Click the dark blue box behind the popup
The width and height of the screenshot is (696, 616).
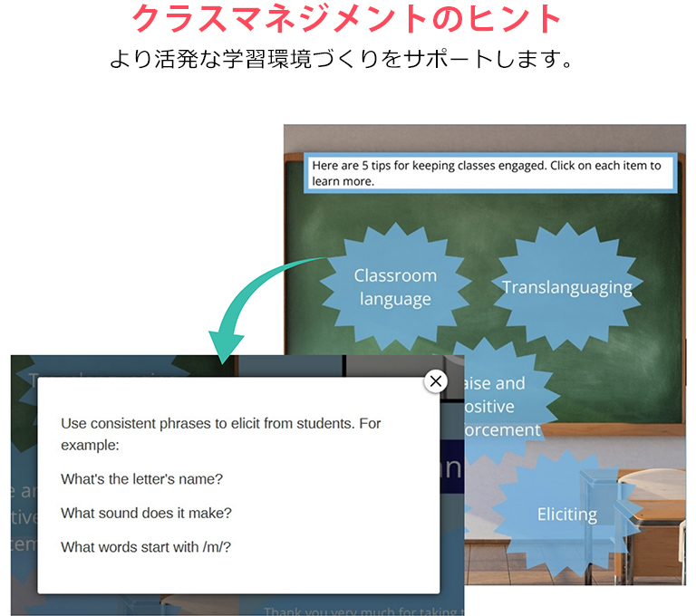point(452,467)
